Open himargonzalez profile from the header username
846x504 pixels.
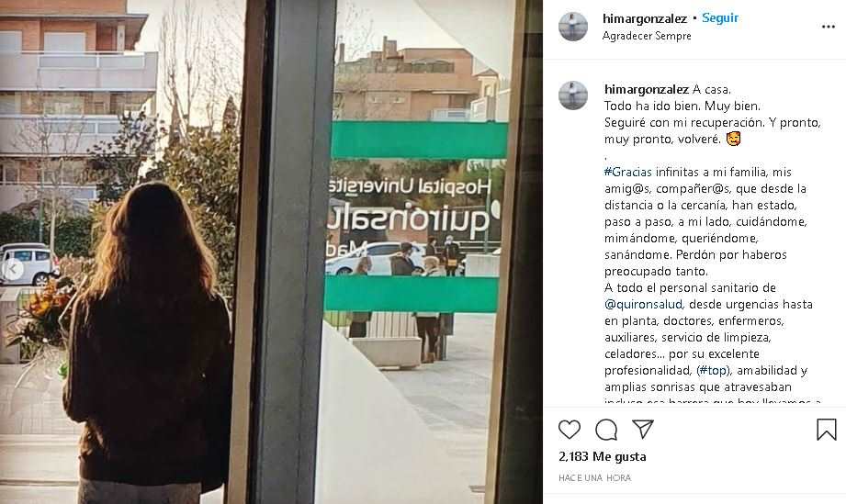(x=645, y=18)
